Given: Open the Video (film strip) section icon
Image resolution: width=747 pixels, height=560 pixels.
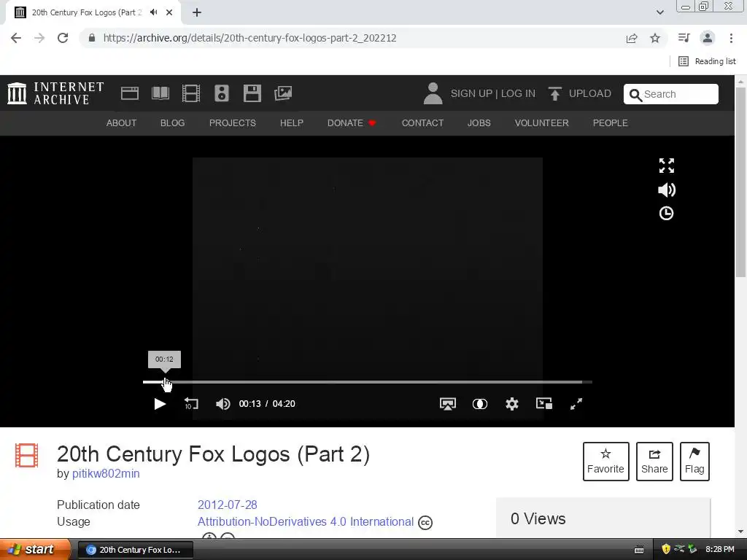Looking at the screenshot, I should tap(191, 93).
